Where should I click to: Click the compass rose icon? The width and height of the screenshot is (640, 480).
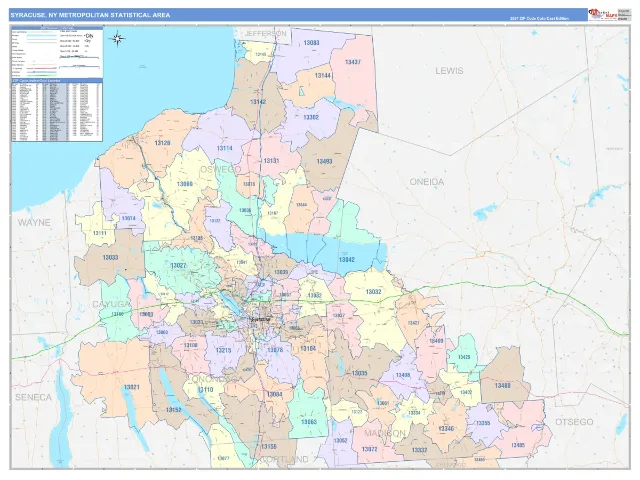point(118,39)
